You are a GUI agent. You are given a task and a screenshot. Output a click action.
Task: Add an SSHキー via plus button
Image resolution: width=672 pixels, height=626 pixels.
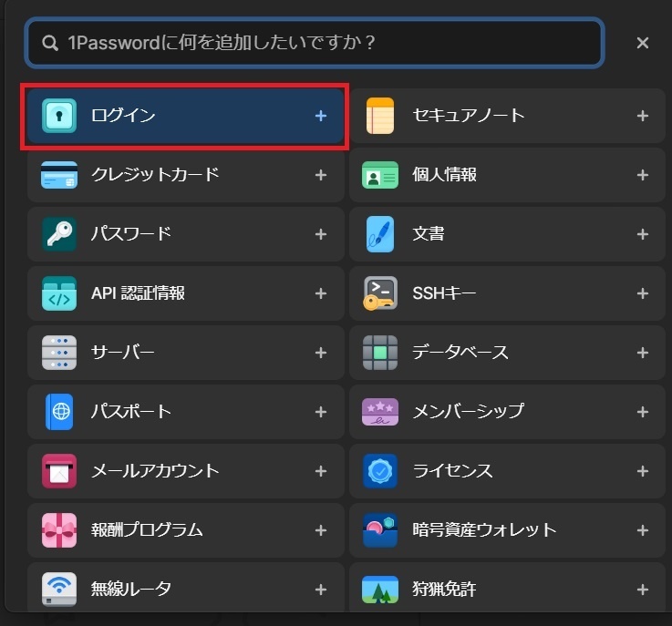[643, 293]
